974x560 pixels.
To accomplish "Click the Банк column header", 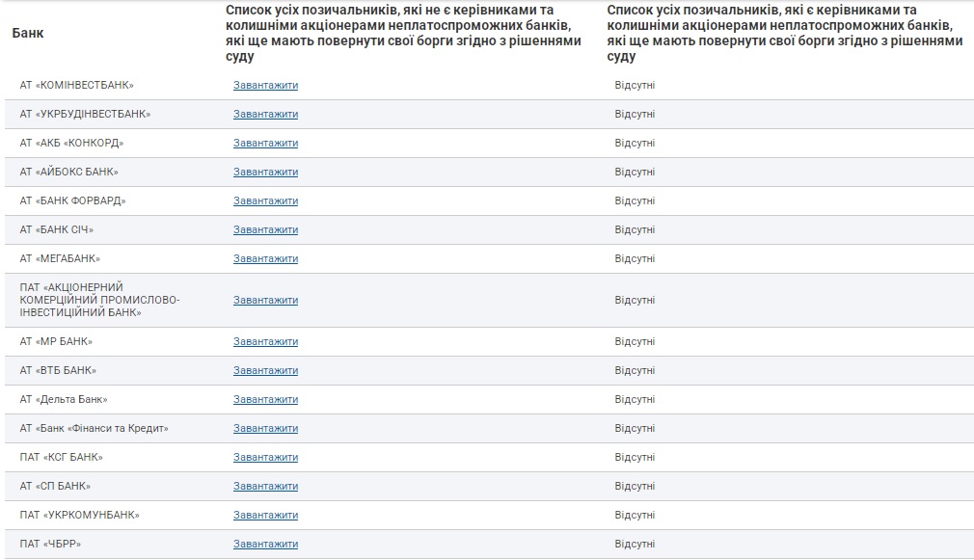I will coord(28,33).
